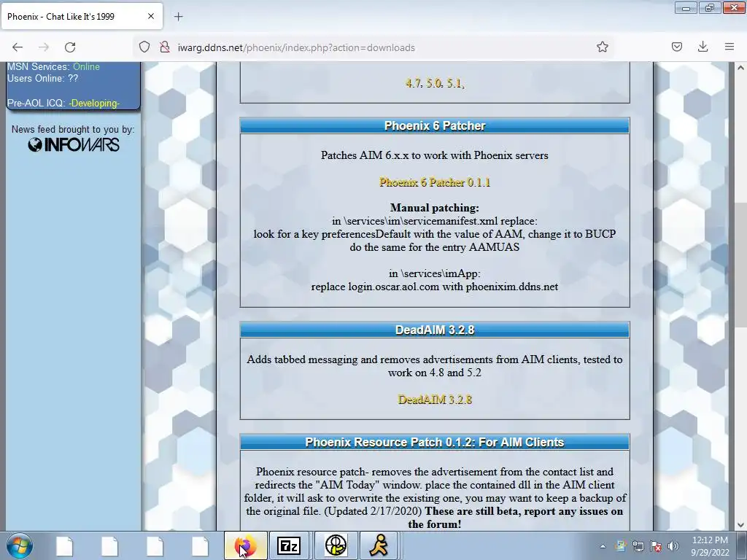The width and height of the screenshot is (747, 560).
Task: Click the vertical scrollbar thumb
Action: (740, 265)
